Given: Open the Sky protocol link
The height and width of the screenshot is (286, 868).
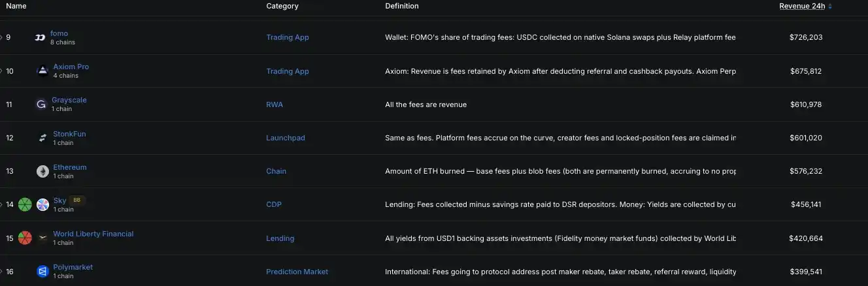Looking at the screenshot, I should [59, 200].
